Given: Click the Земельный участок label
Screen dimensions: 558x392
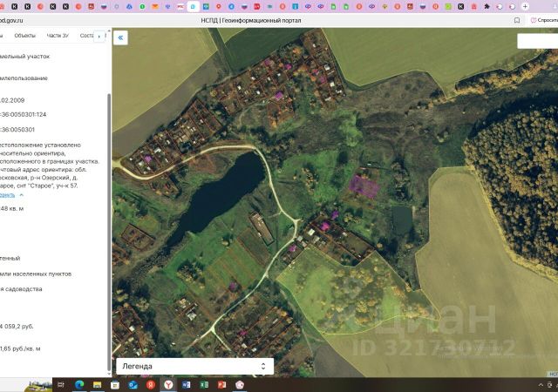Looking at the screenshot, I should (x=25, y=57).
